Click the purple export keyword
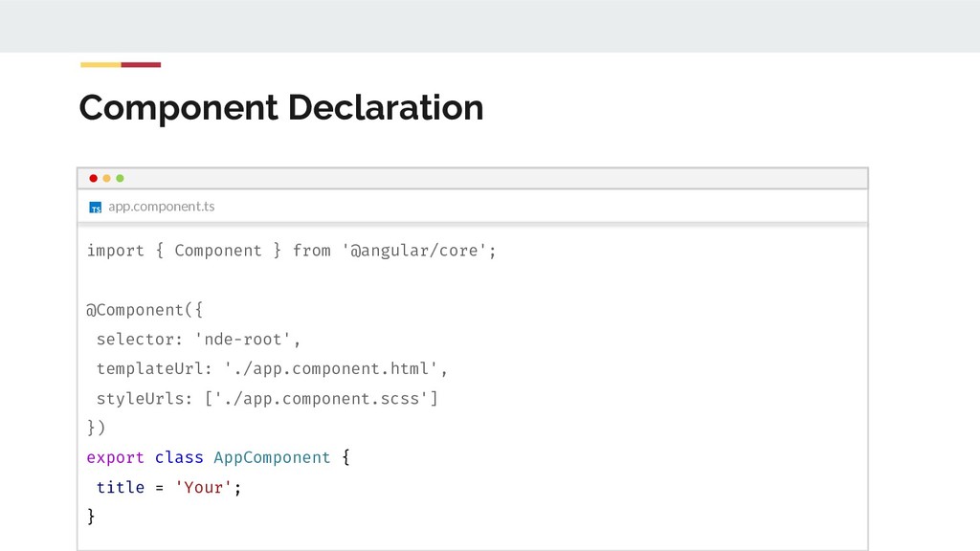 click(x=115, y=457)
